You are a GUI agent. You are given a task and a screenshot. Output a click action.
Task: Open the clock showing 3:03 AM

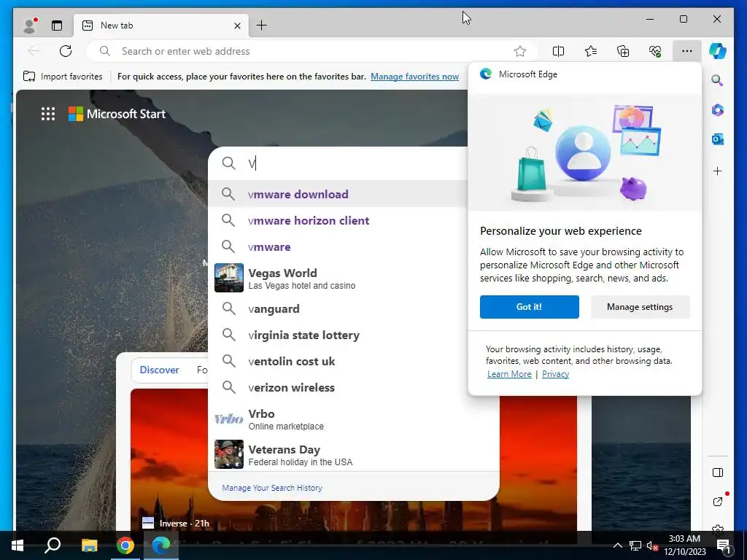[x=684, y=545]
